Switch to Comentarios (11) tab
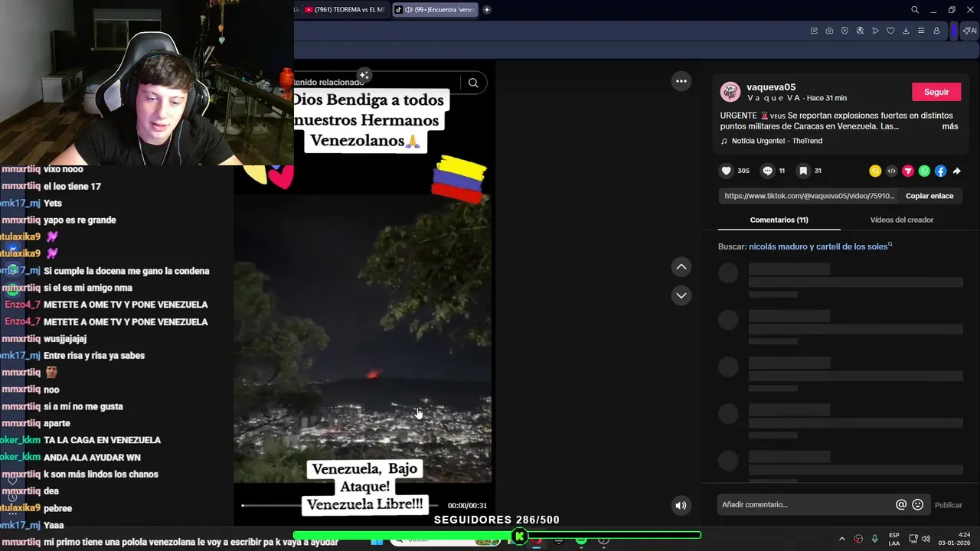Screen dimensions: 980x551 tap(779, 220)
